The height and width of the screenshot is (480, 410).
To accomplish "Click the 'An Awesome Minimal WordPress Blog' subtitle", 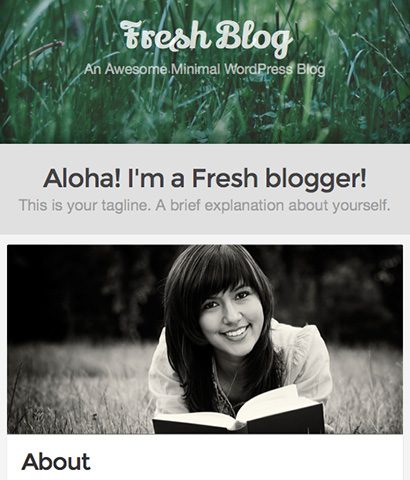I will click(x=204, y=69).
